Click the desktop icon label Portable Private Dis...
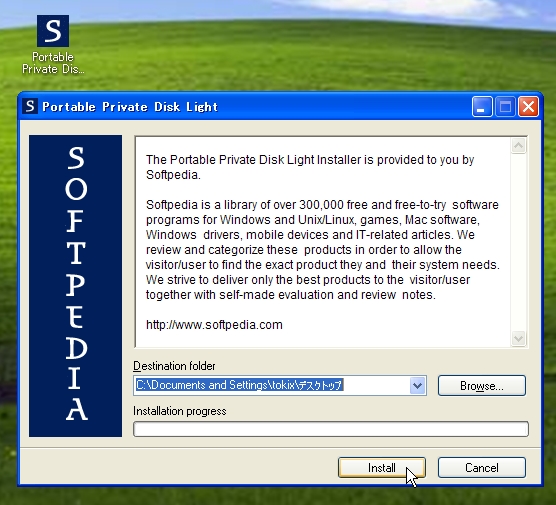 [53, 63]
